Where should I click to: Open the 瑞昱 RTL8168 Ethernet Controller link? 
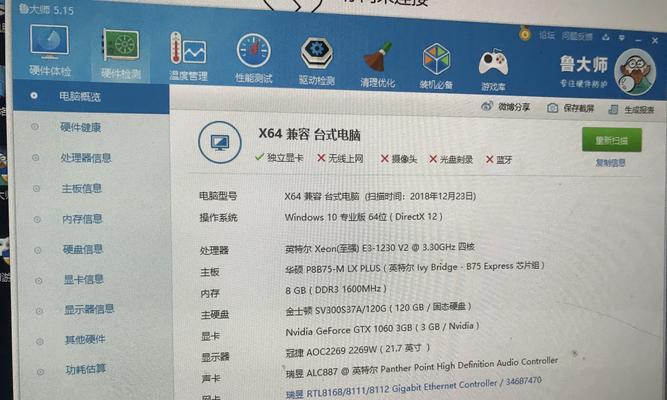[x=413, y=387]
